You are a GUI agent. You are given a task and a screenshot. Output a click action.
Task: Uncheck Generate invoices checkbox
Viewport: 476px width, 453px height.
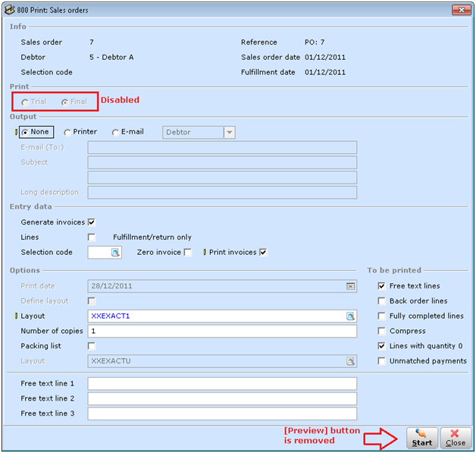tap(92, 222)
